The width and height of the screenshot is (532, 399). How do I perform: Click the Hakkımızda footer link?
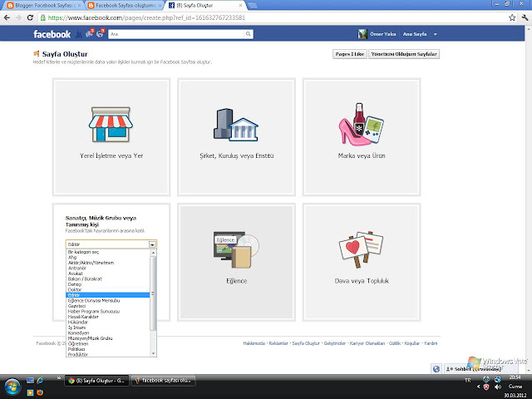tap(254, 343)
